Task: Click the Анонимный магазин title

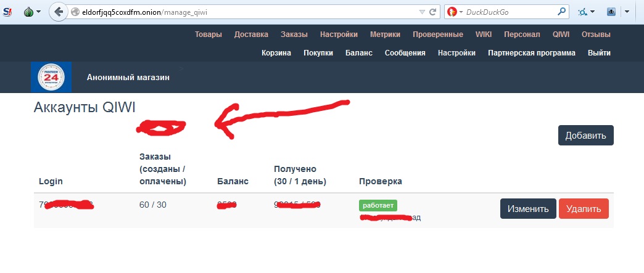Action: coord(128,77)
